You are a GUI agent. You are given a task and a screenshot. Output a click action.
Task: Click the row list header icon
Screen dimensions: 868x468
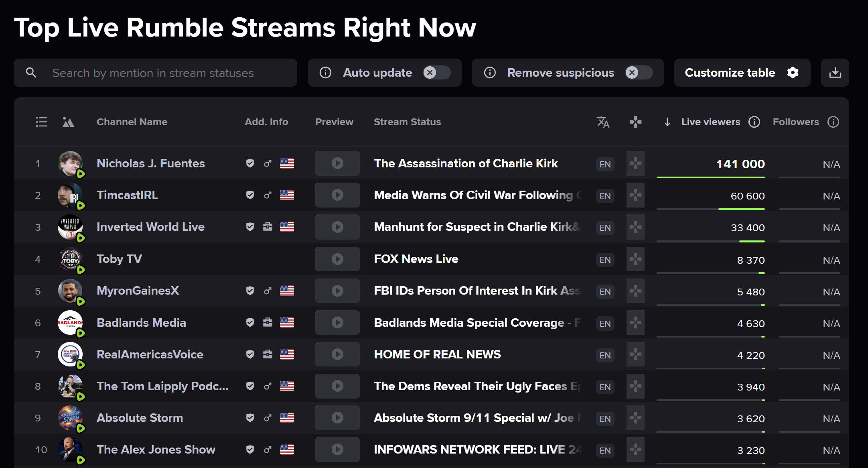[x=41, y=122]
